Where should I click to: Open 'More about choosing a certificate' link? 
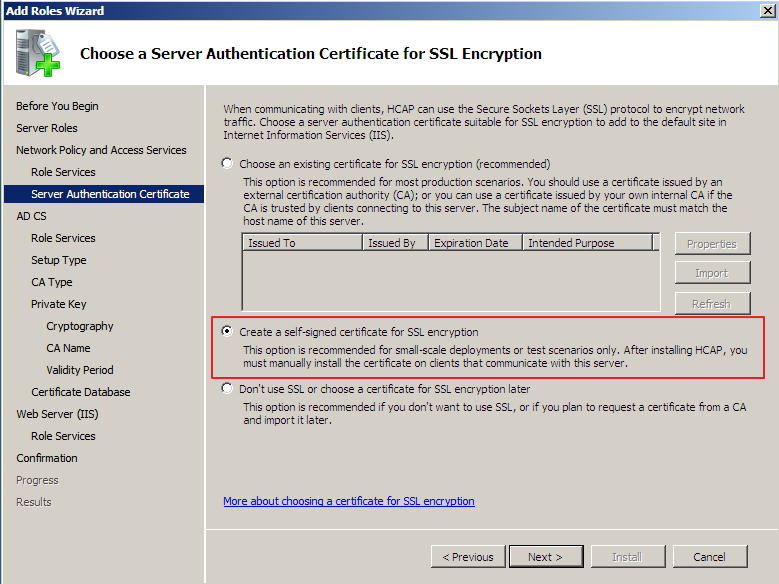349,501
